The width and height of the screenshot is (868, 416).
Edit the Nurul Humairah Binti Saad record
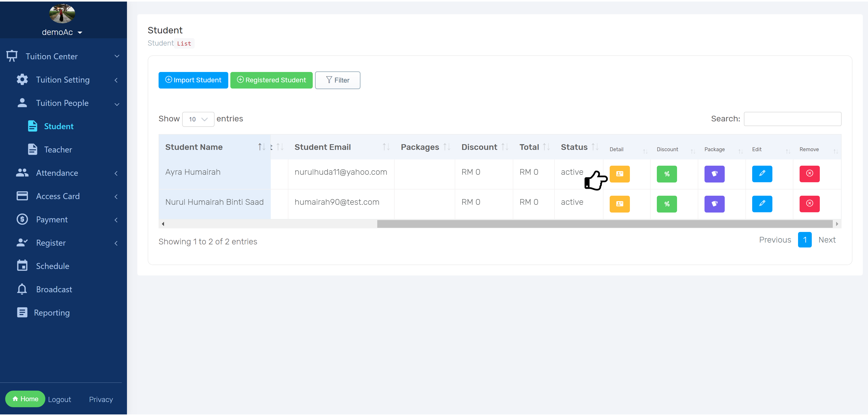click(762, 204)
